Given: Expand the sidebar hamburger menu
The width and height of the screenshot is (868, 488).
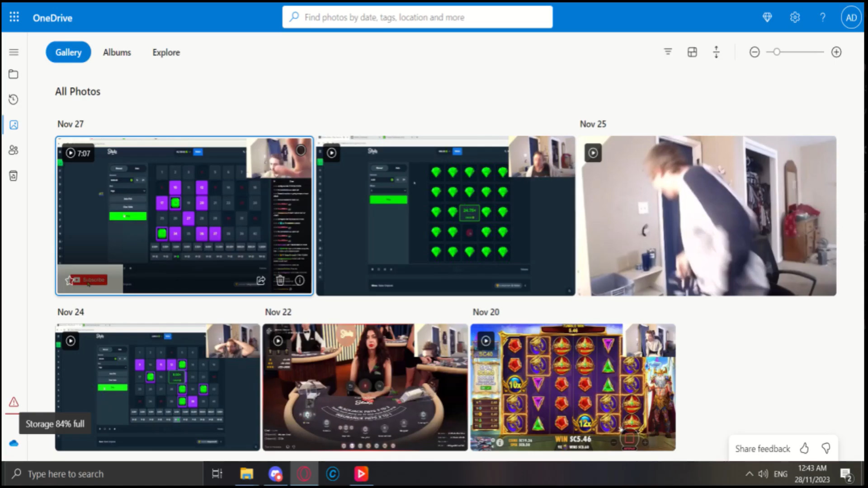Looking at the screenshot, I should (x=14, y=52).
